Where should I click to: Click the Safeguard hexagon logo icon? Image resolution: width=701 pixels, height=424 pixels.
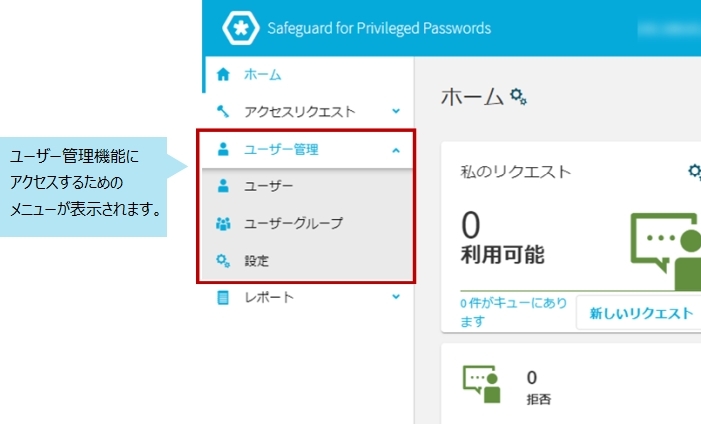241,28
